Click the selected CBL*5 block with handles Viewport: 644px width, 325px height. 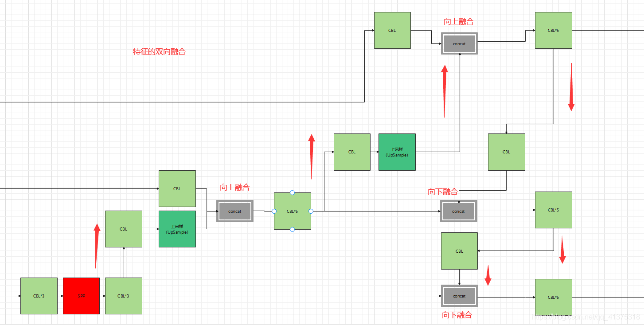click(x=293, y=211)
